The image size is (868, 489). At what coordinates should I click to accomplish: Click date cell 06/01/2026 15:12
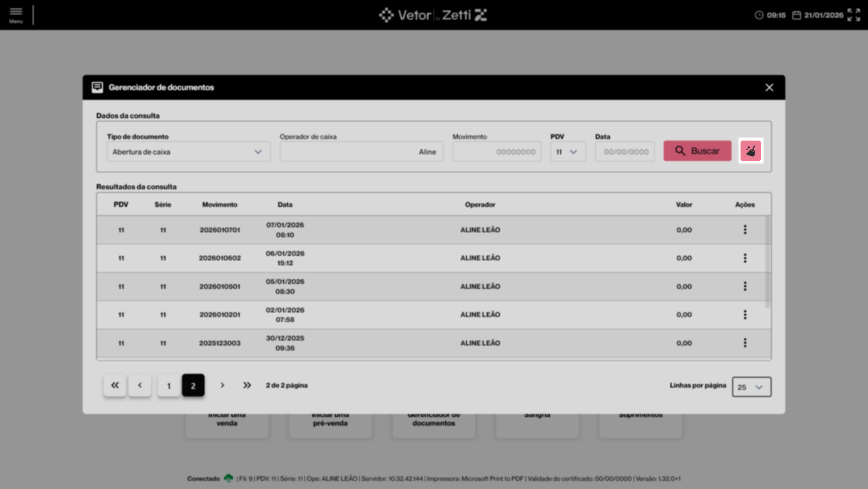tap(285, 258)
